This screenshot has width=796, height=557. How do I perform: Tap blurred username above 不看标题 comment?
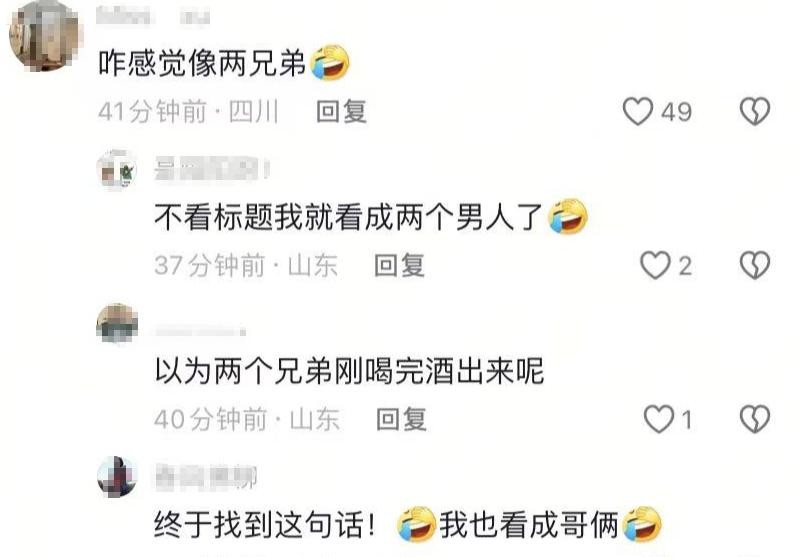tap(212, 169)
